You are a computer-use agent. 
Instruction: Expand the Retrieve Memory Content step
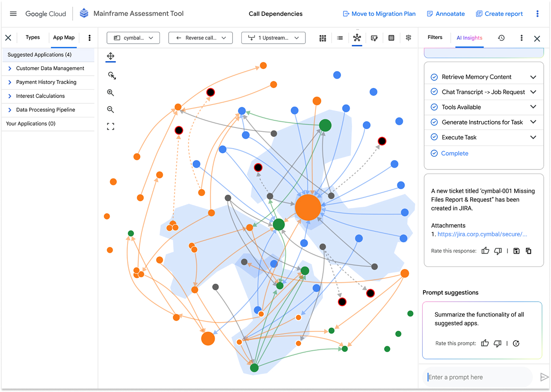coord(533,77)
